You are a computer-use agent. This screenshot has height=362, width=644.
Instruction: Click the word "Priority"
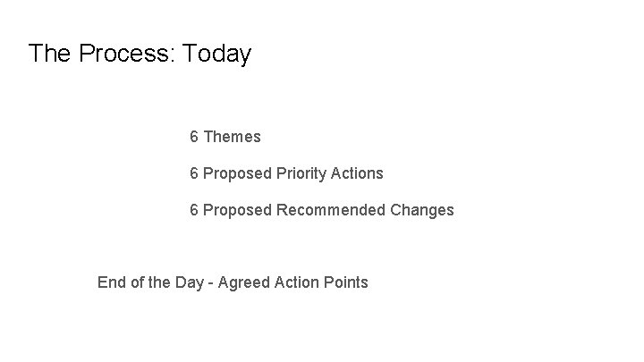tap(301, 173)
